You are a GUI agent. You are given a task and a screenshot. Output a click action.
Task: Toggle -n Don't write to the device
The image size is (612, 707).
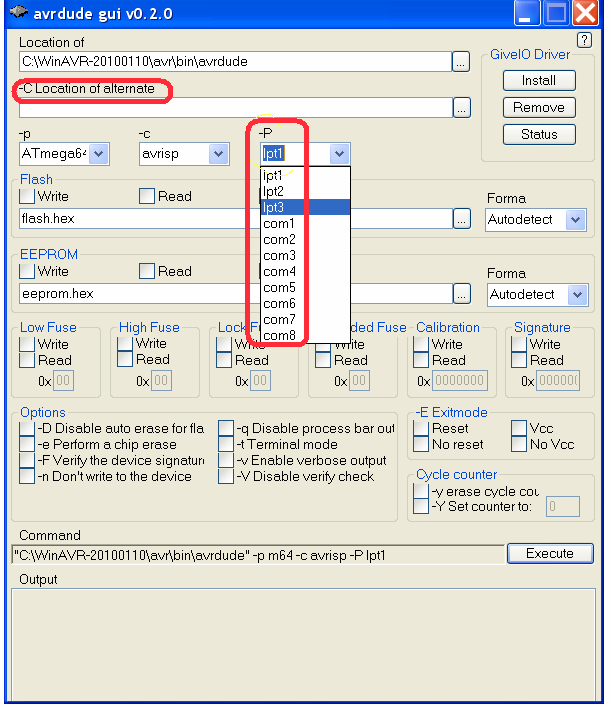(27, 476)
